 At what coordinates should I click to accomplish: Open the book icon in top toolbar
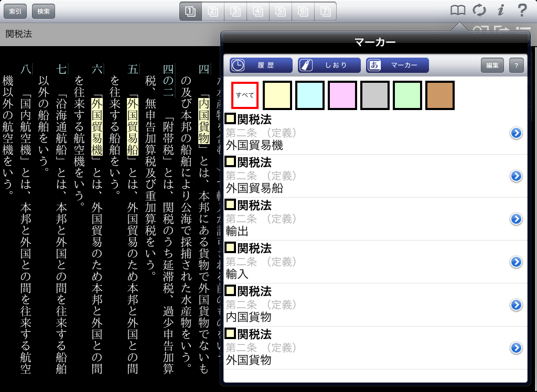tap(458, 10)
